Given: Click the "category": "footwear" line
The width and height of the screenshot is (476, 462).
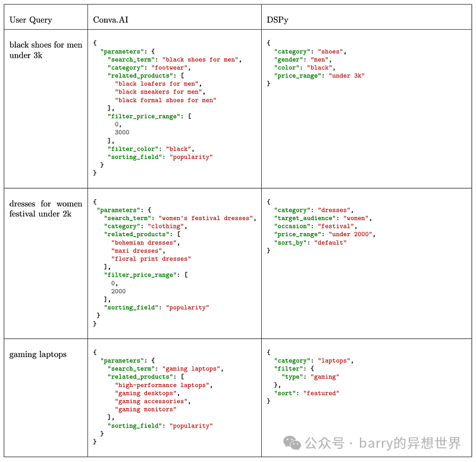Looking at the screenshot, I should coord(149,68).
